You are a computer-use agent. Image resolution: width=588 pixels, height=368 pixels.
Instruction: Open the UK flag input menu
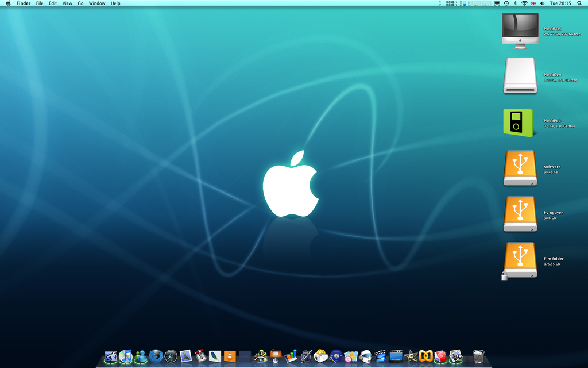pos(533,3)
